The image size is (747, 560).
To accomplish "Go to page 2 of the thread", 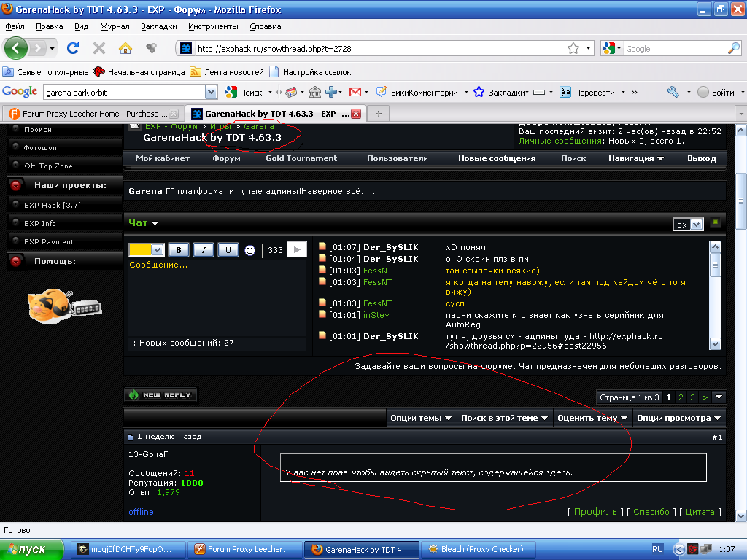I will 681,397.
